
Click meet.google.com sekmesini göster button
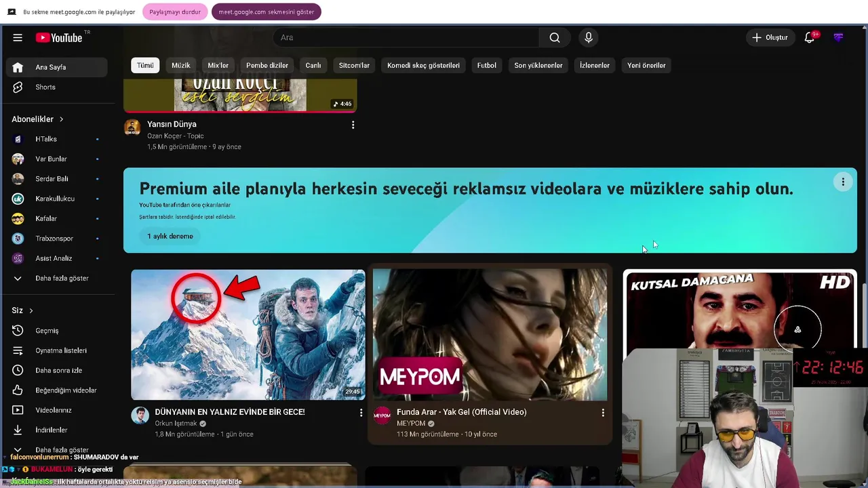pos(266,12)
